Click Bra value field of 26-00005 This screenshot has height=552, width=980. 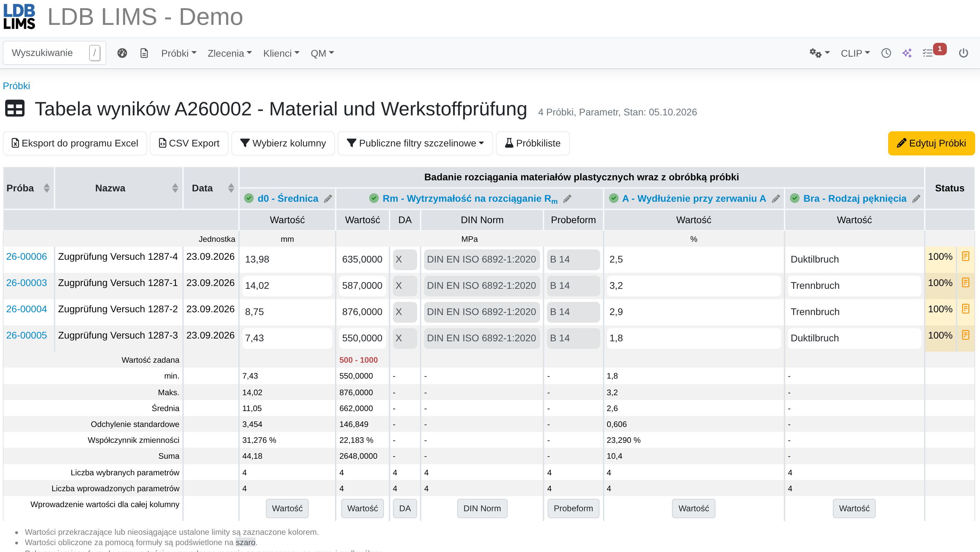pyautogui.click(x=854, y=338)
